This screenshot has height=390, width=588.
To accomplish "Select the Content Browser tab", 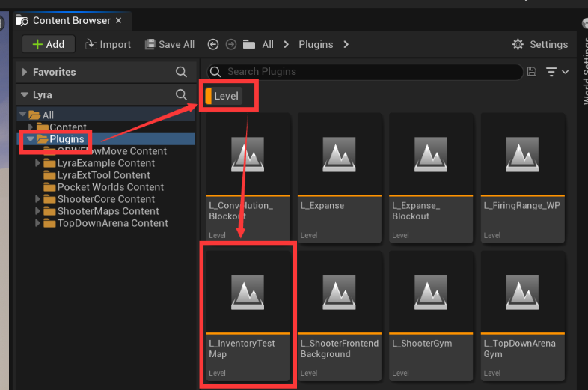I will pos(72,21).
